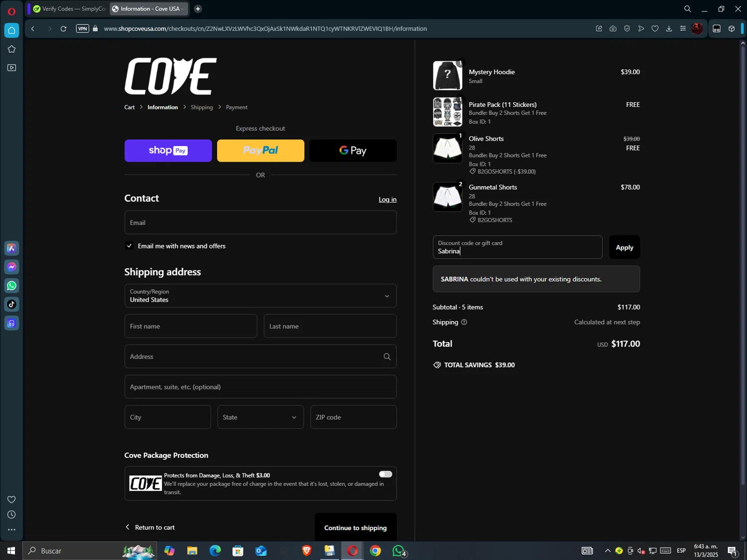Go to Cart breadcrumb
Image resolution: width=747 pixels, height=560 pixels.
(129, 107)
